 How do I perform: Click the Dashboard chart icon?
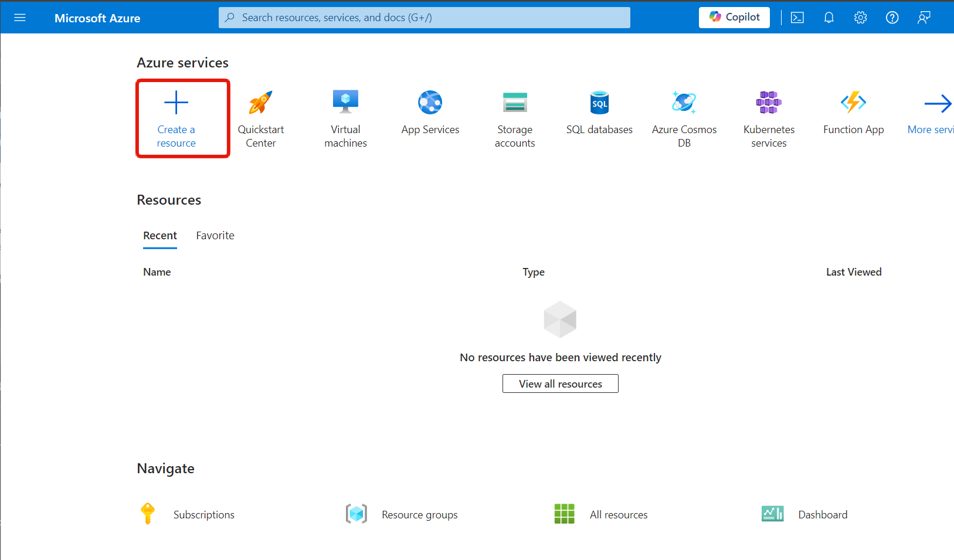click(x=773, y=514)
